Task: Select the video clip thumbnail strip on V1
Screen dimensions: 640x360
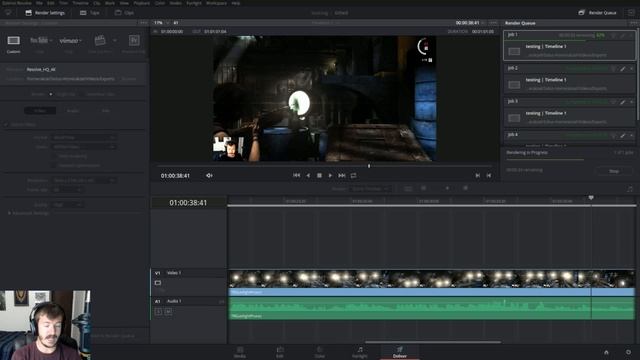Action: point(431,279)
